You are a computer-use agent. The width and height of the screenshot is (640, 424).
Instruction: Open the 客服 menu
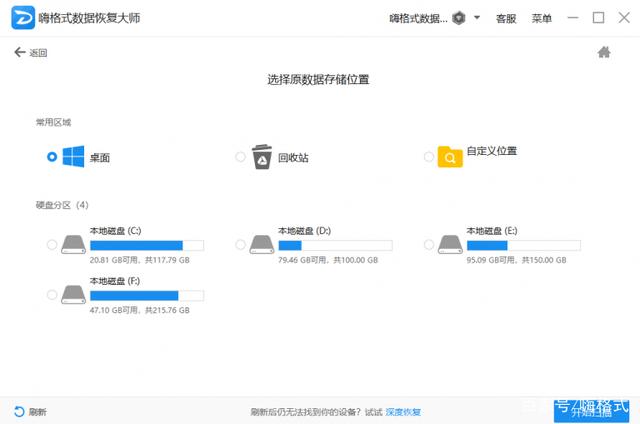point(506,18)
